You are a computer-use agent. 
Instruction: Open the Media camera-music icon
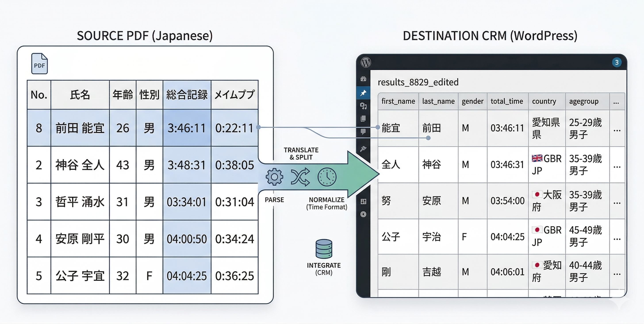tap(363, 106)
